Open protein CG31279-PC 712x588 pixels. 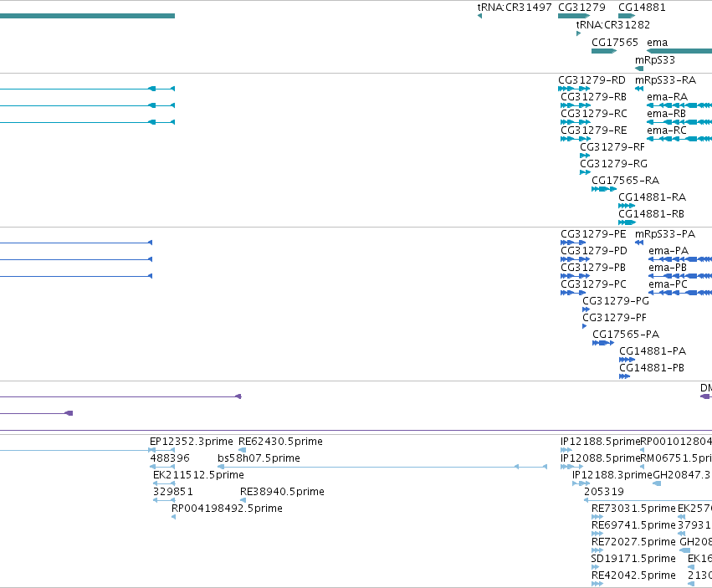click(x=593, y=284)
